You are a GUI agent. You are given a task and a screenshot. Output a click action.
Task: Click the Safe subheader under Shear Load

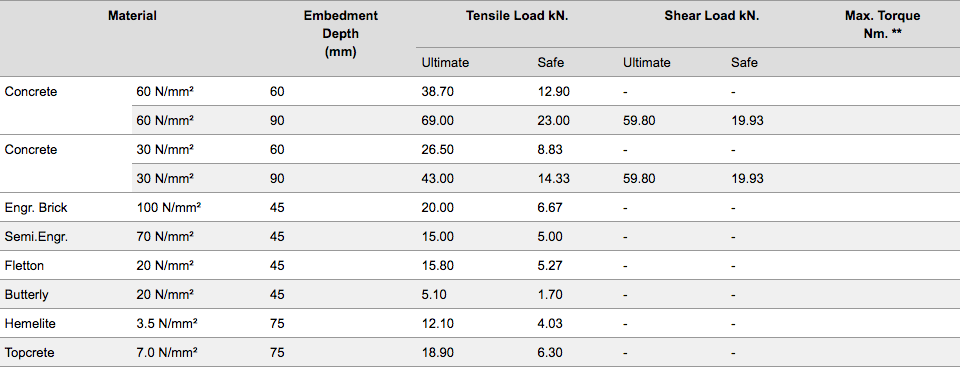click(x=744, y=62)
